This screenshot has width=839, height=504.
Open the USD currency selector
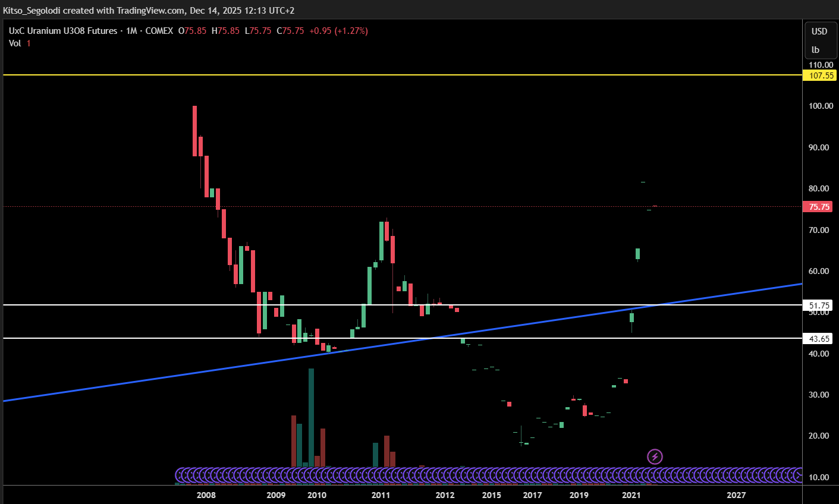819,31
